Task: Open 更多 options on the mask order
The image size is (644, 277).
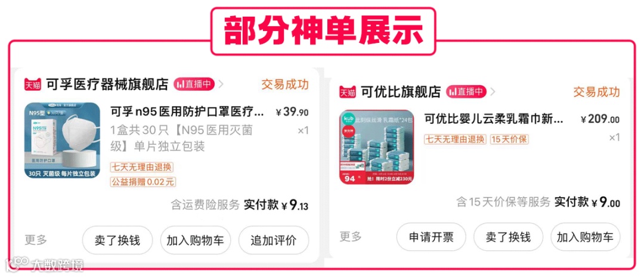Action: click(x=36, y=239)
